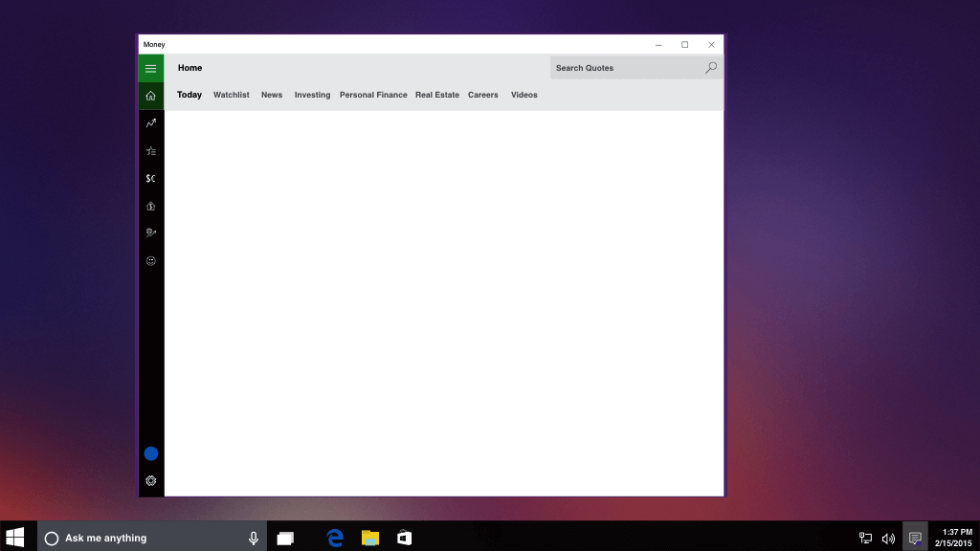This screenshot has height=551, width=980.
Task: Click the Cortana microphone icon
Action: coord(253,538)
